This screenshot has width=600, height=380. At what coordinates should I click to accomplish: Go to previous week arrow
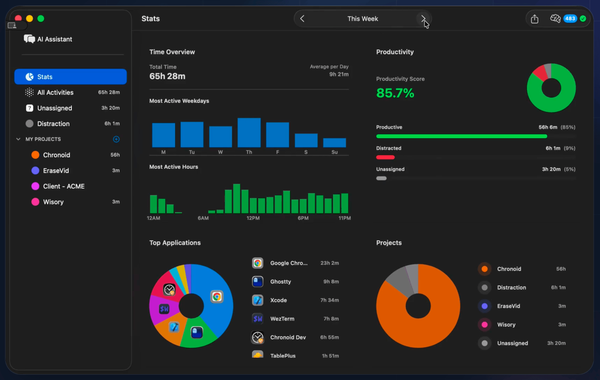302,19
